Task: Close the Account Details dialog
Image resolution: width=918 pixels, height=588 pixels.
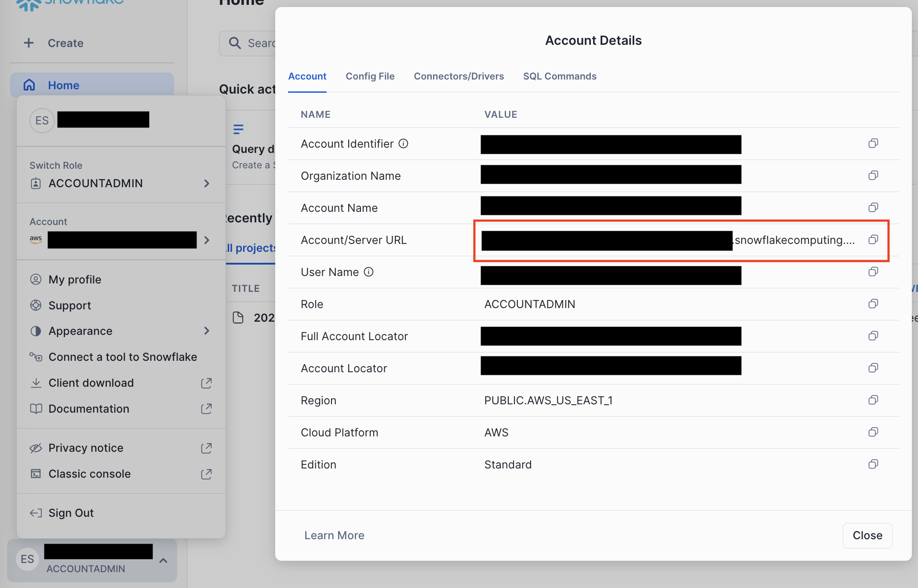Action: coord(867,535)
